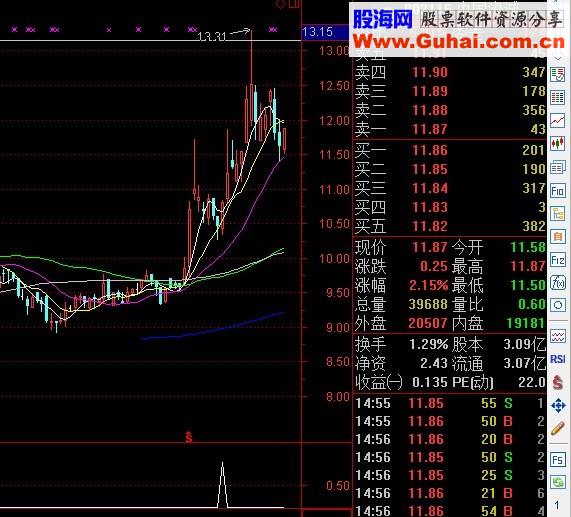Select the 14:56 trade with 54 B
571x517 pixels.
[x=450, y=510]
